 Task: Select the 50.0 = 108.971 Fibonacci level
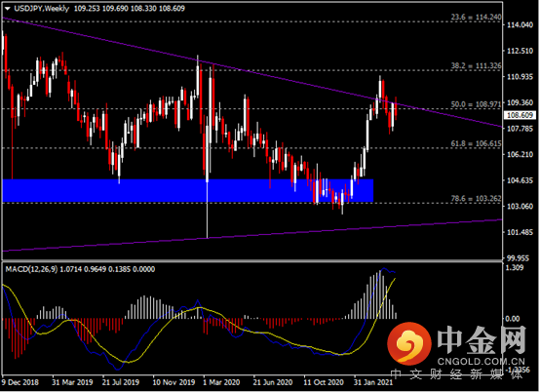coord(476,104)
